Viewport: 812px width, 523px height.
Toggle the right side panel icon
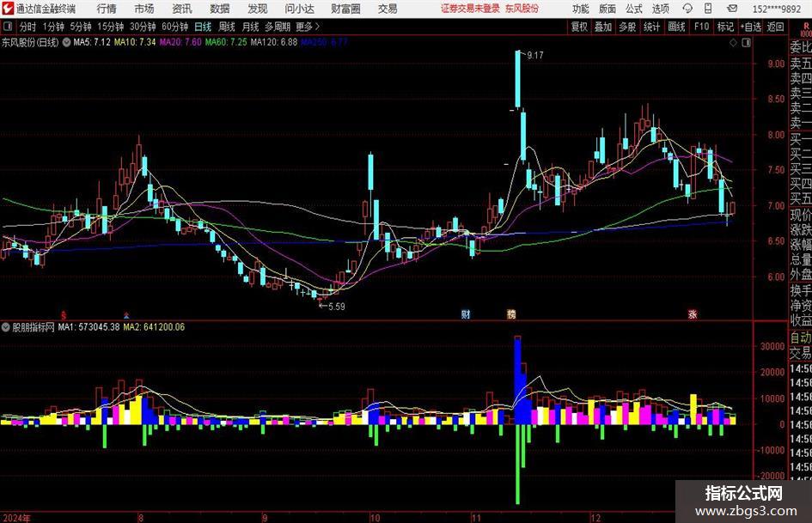click(x=746, y=43)
